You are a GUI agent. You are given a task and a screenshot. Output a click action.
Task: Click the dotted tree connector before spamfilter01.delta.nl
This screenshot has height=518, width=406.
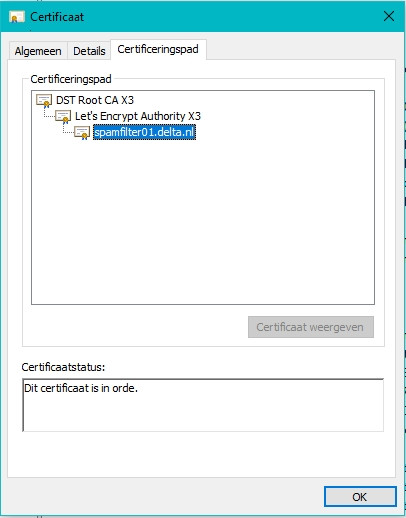click(68, 129)
